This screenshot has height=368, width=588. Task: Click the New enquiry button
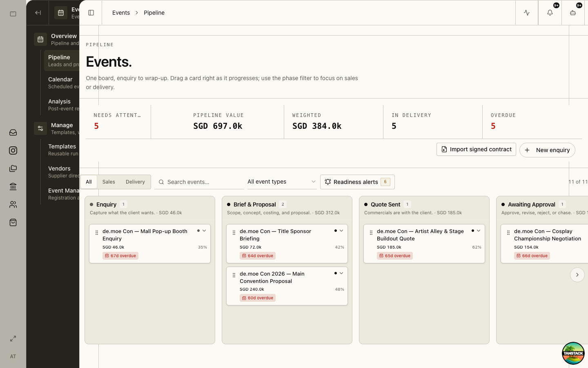point(547,150)
